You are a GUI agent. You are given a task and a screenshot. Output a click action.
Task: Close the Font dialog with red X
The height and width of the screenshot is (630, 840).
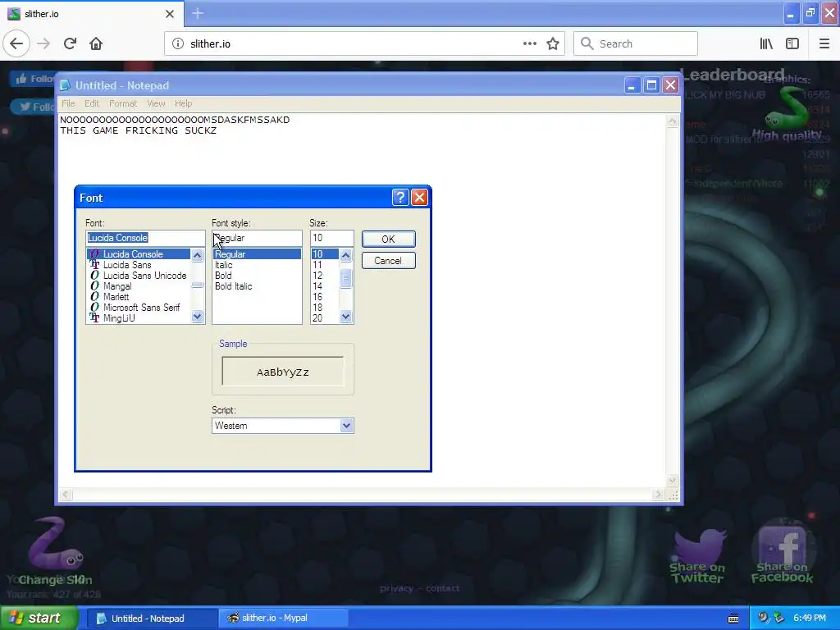(419, 198)
